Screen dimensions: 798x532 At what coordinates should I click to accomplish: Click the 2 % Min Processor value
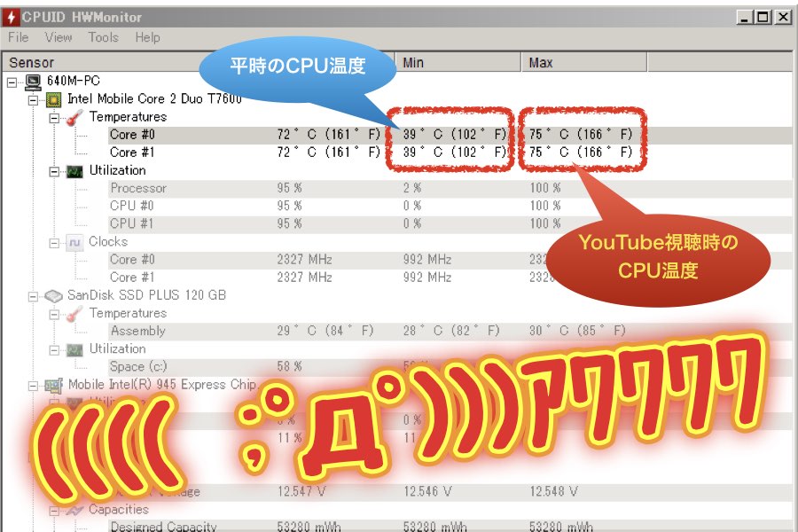pos(412,188)
